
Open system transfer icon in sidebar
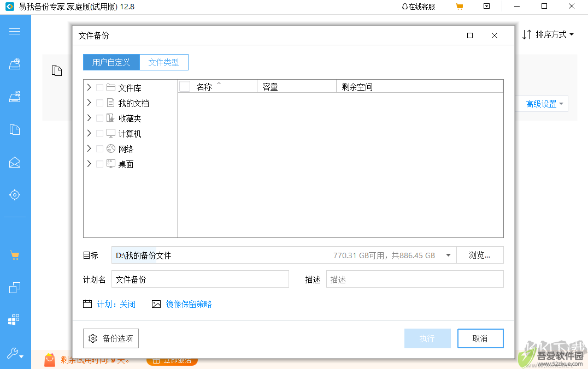click(14, 319)
